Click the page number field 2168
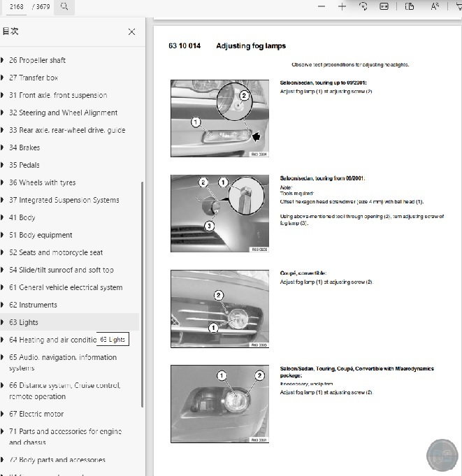 point(16,7)
